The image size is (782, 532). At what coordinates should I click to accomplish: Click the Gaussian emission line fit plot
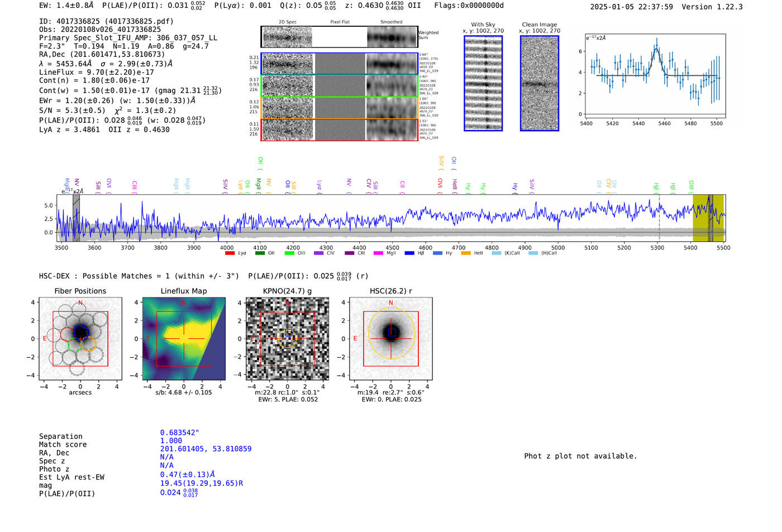[655, 76]
